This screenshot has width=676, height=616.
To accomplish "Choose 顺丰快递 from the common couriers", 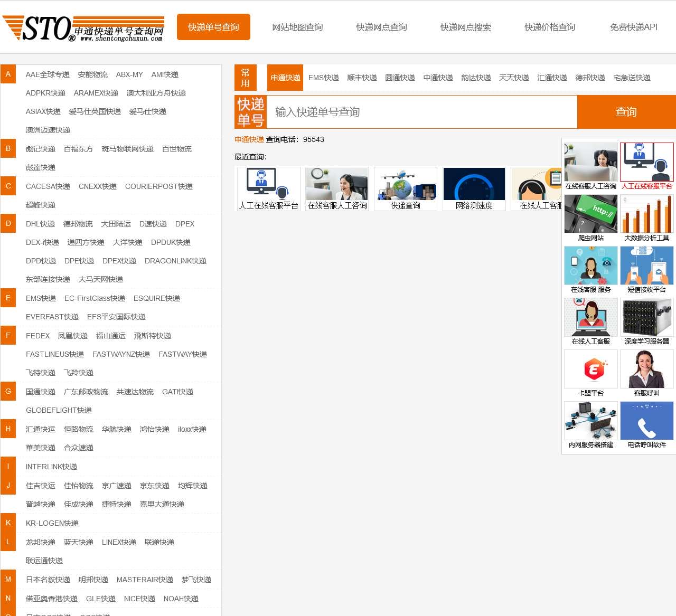I will pos(362,78).
